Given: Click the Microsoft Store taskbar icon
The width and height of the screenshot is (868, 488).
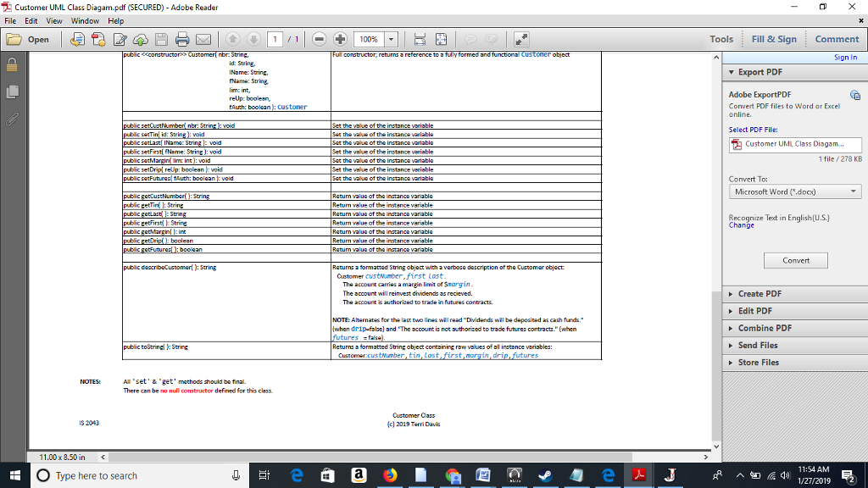Looking at the screenshot, I should [328, 475].
